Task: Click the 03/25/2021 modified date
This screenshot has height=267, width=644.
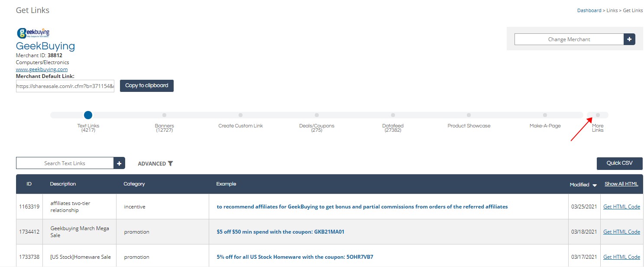Action: pos(584,207)
